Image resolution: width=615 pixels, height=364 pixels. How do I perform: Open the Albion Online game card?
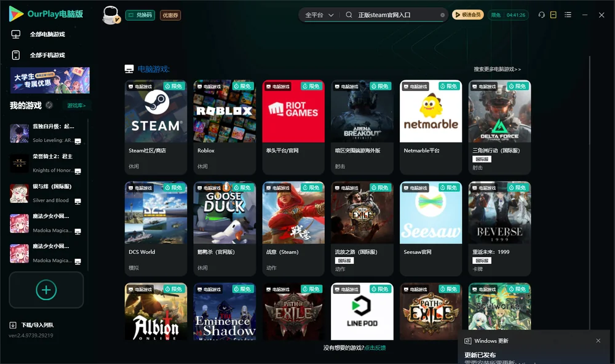pos(156,312)
